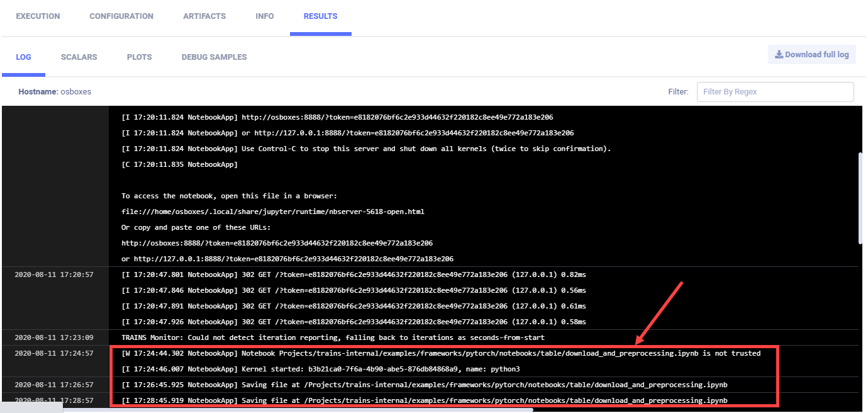
Task: Click the RESULTS tab
Action: [x=320, y=16]
